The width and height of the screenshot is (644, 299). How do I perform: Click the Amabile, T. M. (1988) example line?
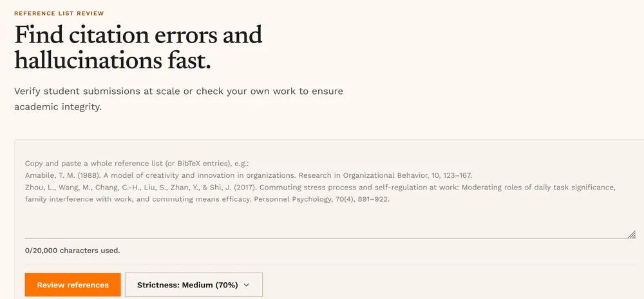(x=249, y=175)
